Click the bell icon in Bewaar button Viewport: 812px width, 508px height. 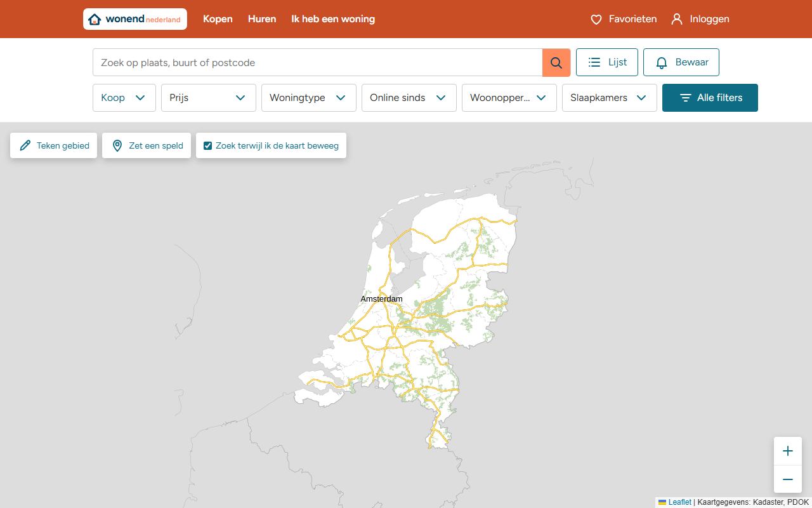[662, 63]
